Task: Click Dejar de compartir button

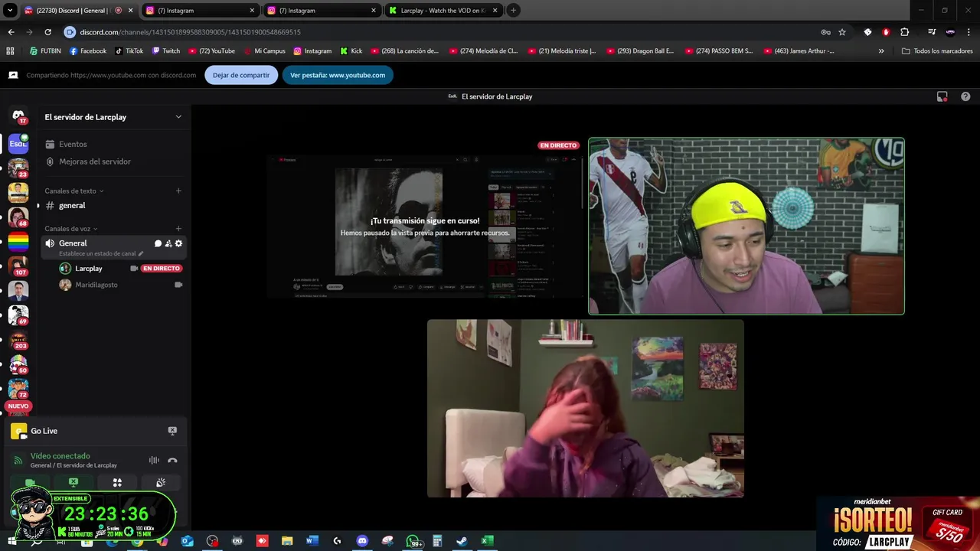Action: click(241, 75)
